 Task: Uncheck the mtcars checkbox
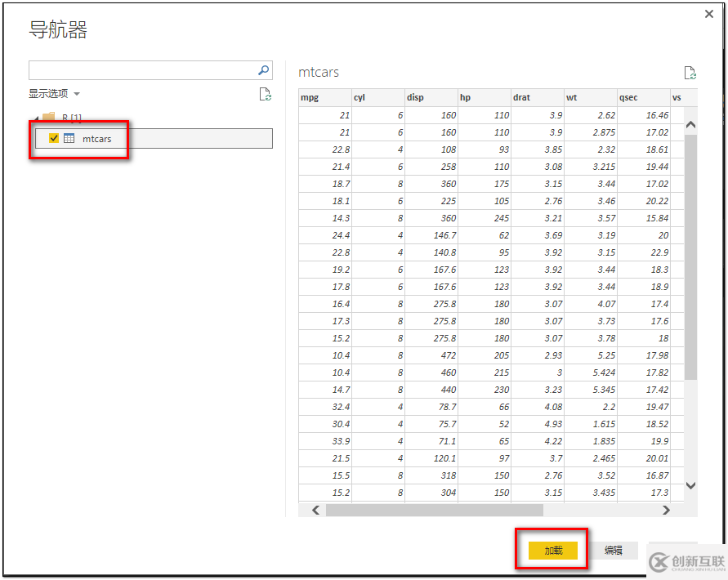click(54, 138)
